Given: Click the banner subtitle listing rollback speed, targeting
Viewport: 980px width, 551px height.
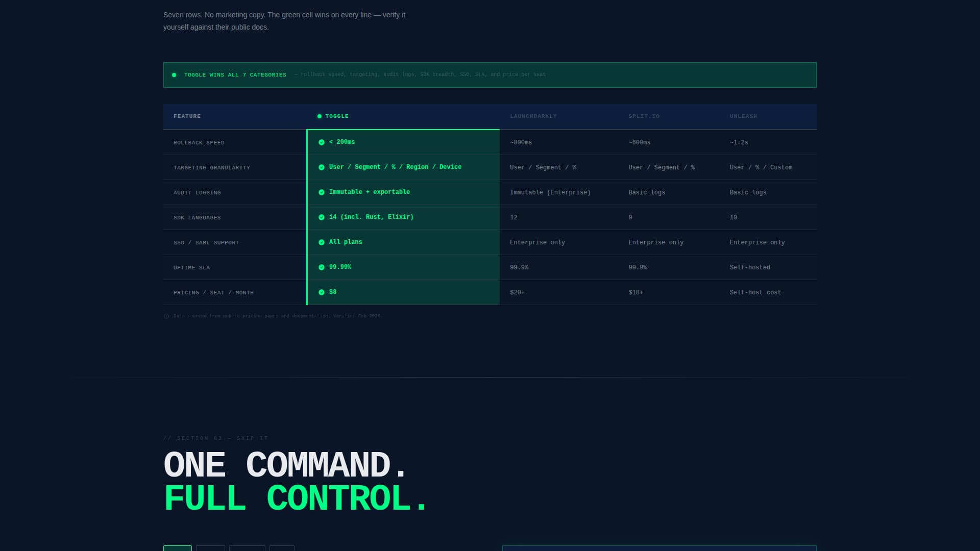Looking at the screenshot, I should (420, 74).
